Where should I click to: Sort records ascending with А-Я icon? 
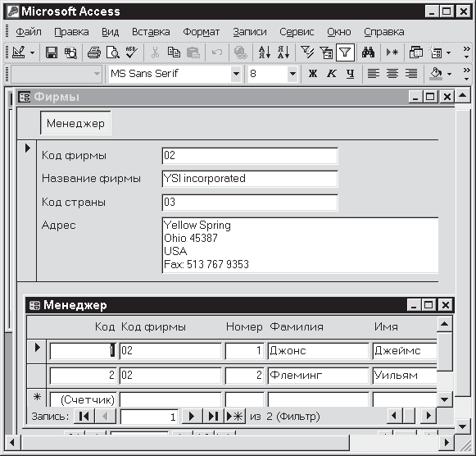[x=265, y=52]
